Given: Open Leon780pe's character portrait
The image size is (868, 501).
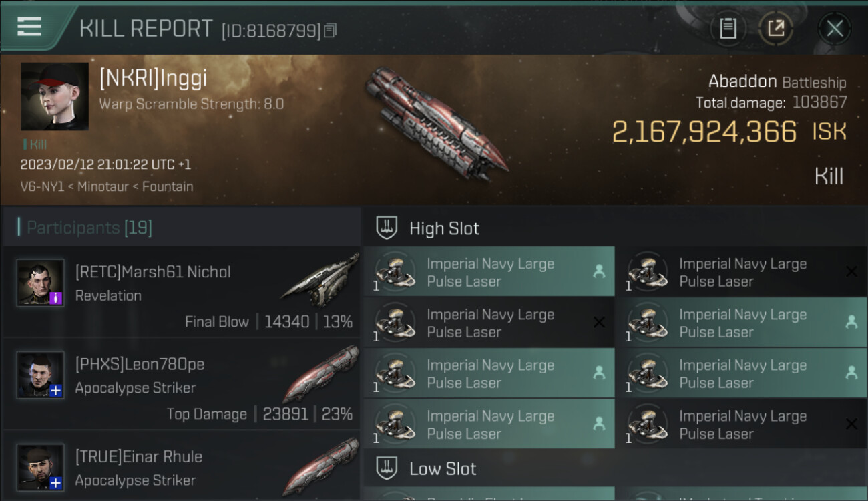Looking at the screenshot, I should (41, 375).
